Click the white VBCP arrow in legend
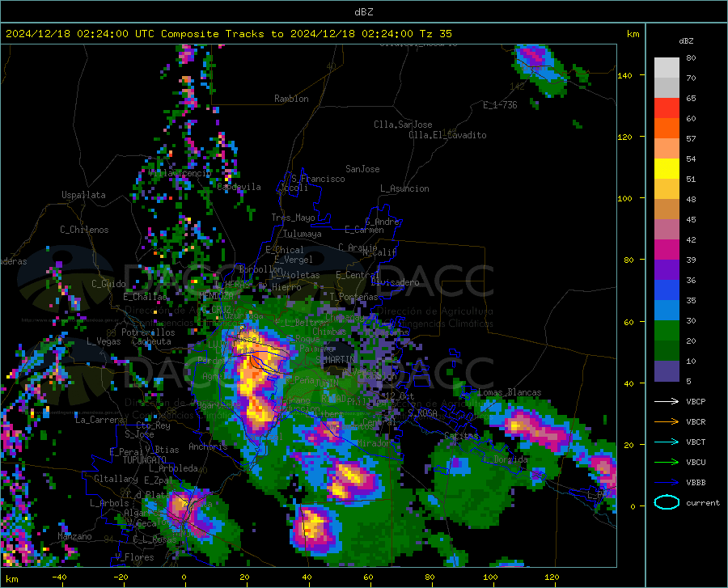Viewport: 728px width, 588px height. coord(667,401)
